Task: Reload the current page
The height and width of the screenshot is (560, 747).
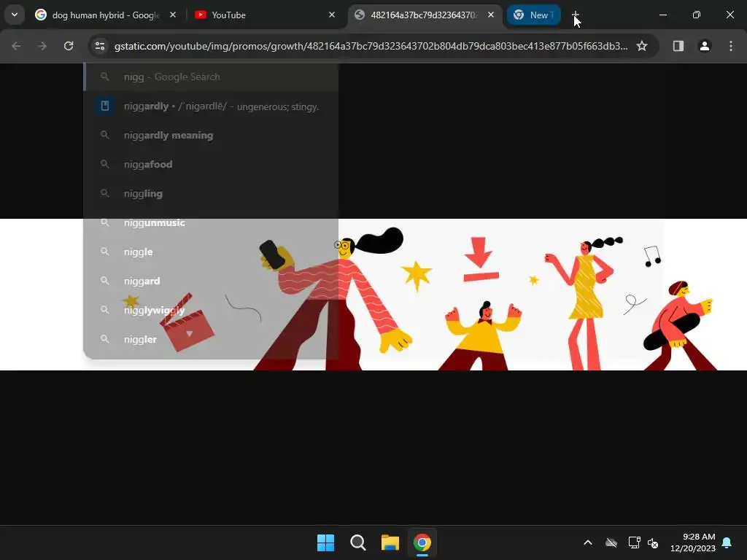Action: [69, 46]
